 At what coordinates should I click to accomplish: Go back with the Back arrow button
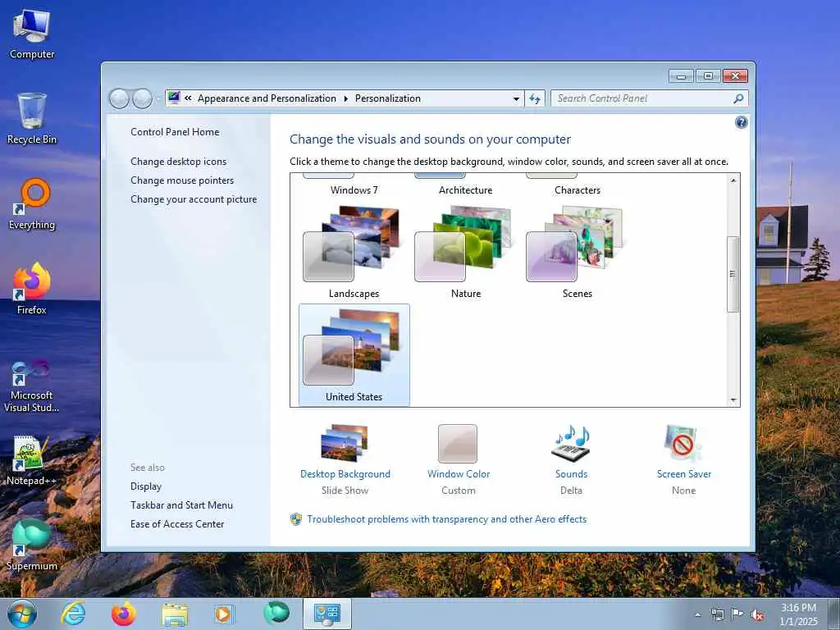tap(119, 98)
